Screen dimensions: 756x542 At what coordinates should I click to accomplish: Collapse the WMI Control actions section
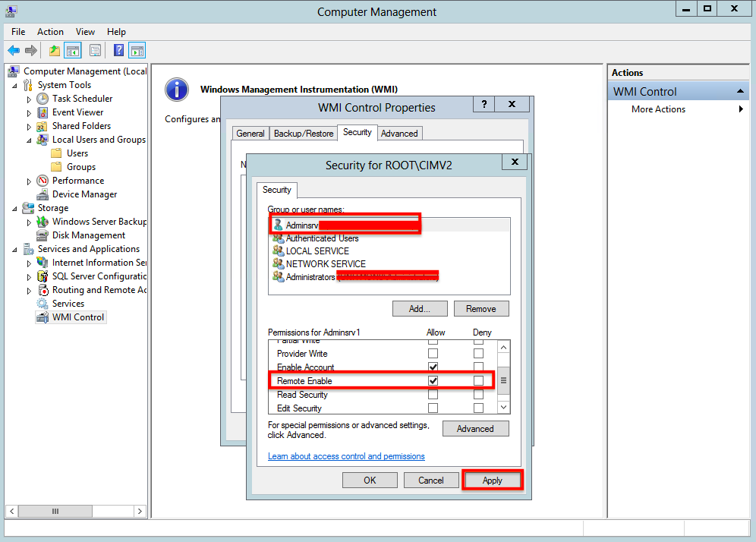pos(741,91)
